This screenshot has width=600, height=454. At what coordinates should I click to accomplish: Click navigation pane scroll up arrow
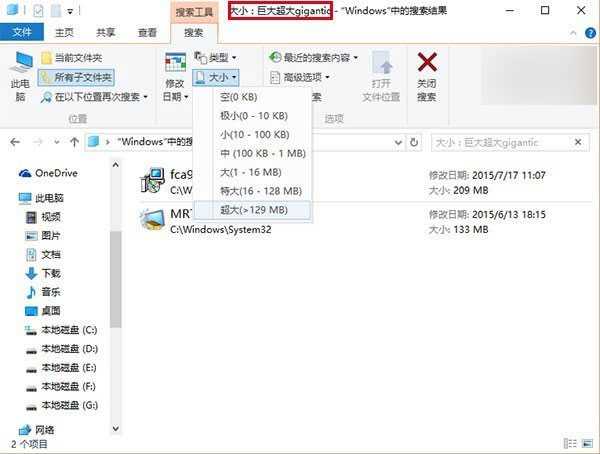coord(116,165)
